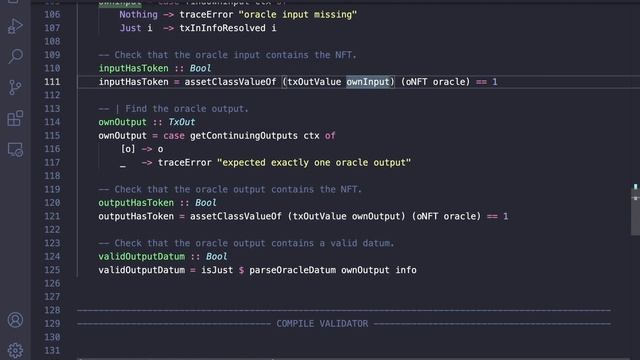Viewport: 640px width, 360px height.
Task: Click traceError on line 106
Action: tap(206, 15)
